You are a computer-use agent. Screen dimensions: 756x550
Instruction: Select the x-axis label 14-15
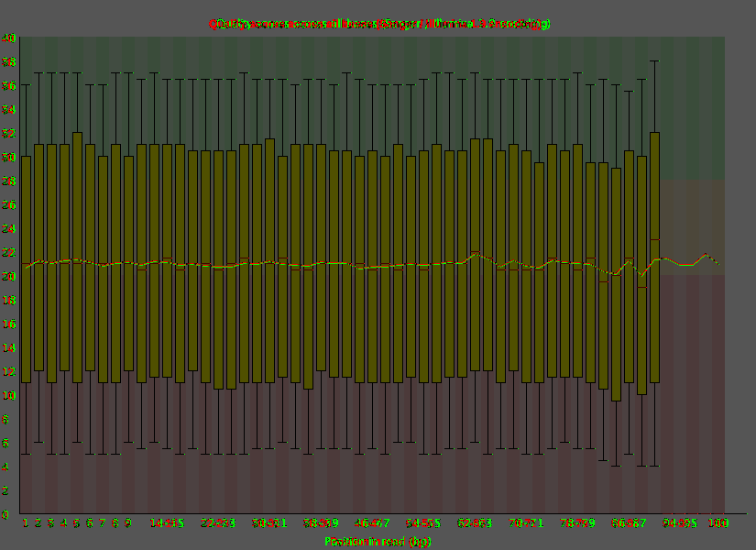point(167,523)
